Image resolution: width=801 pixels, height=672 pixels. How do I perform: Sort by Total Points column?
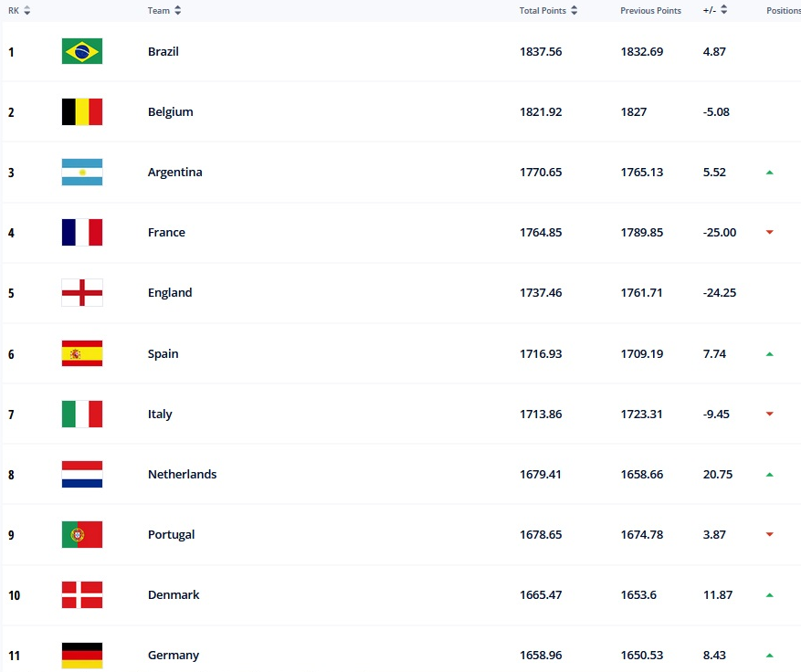click(549, 11)
